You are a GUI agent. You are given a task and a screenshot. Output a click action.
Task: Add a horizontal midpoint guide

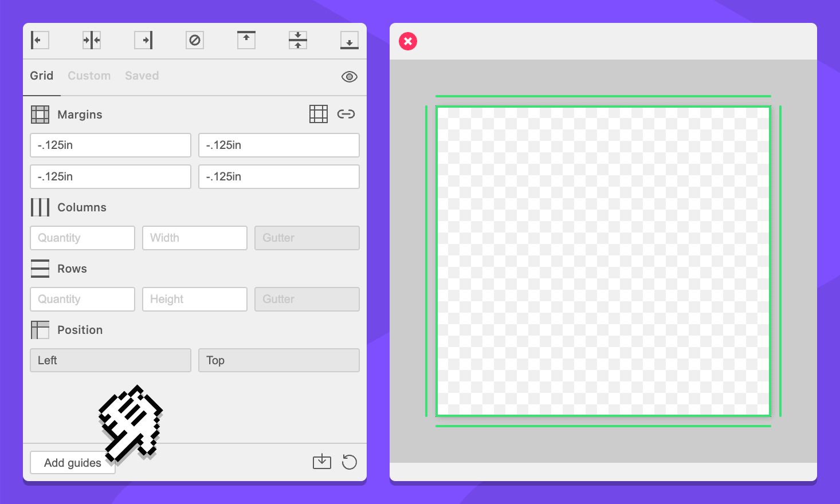298,40
